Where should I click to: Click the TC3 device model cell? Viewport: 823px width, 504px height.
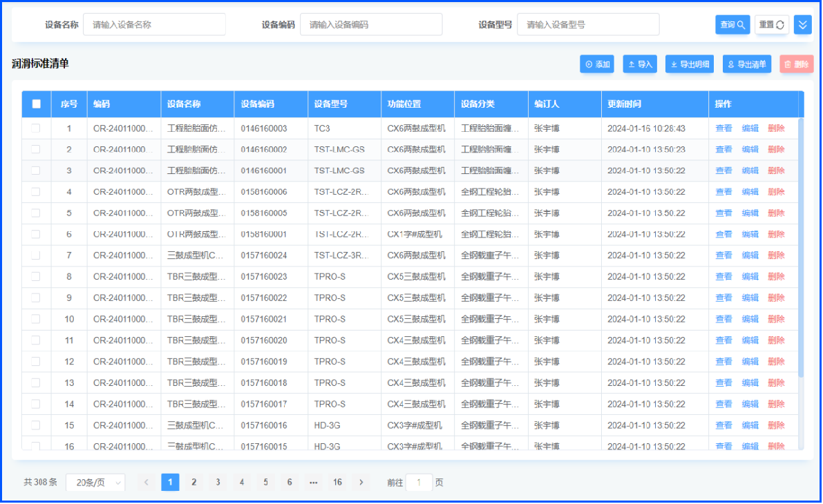tap(322, 128)
